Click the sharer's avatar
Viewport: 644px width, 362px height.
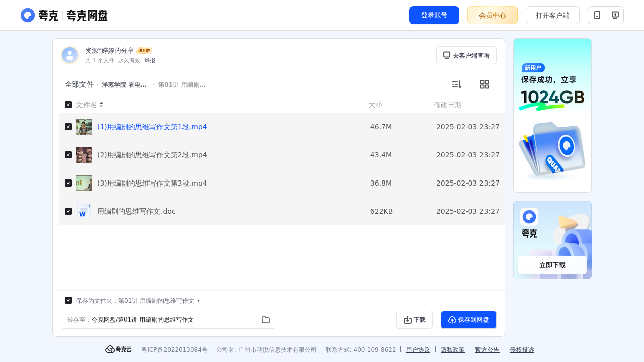(x=70, y=55)
